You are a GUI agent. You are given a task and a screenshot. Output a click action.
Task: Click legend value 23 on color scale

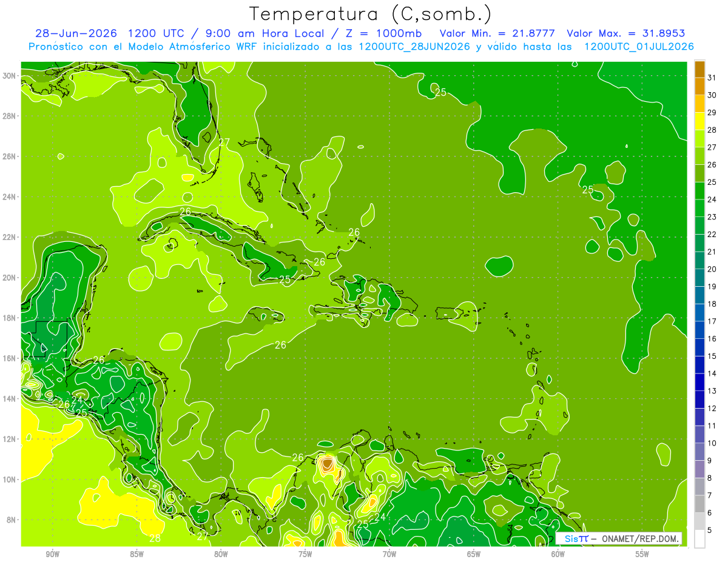(x=712, y=216)
